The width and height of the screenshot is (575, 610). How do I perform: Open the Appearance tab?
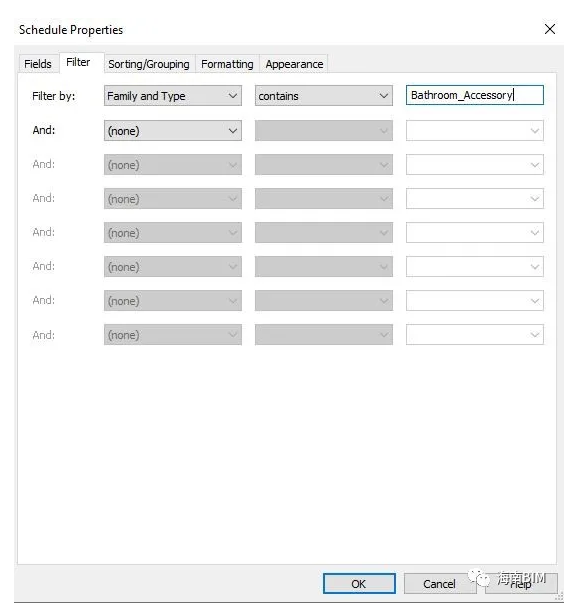pos(294,64)
